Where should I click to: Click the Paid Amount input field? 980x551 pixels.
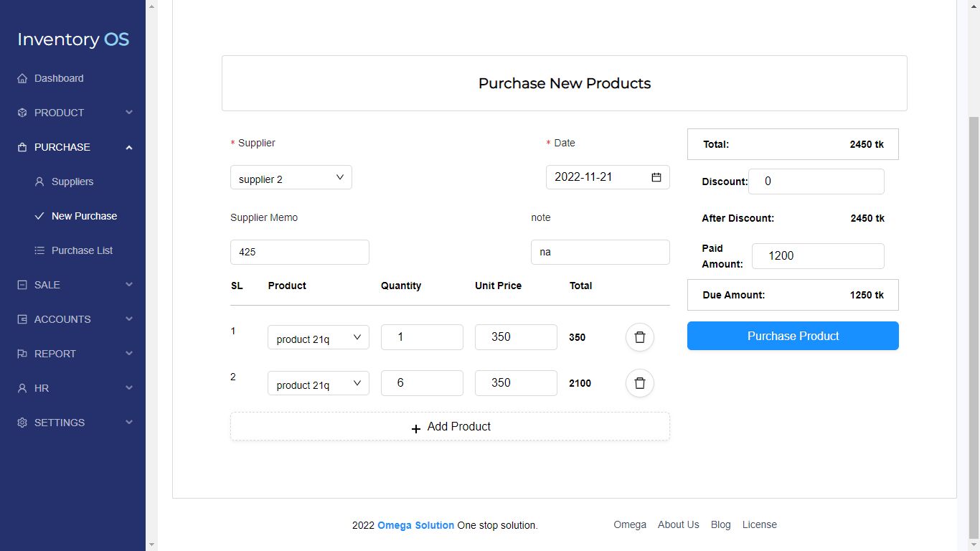817,256
